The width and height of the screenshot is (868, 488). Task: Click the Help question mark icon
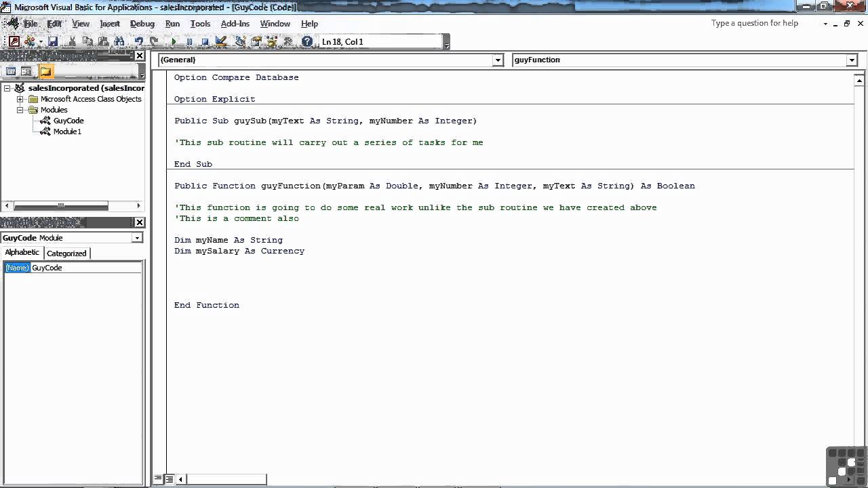coord(307,41)
